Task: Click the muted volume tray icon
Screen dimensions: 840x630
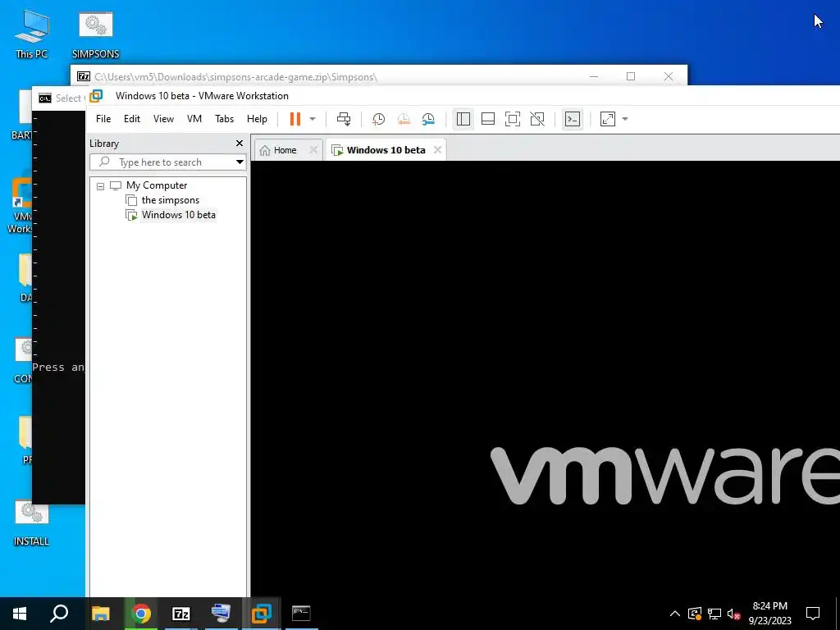Action: tap(733, 614)
